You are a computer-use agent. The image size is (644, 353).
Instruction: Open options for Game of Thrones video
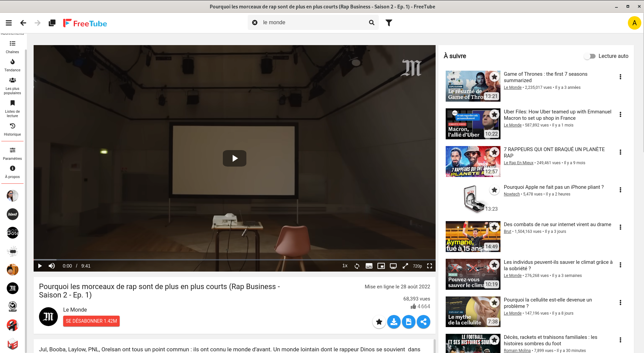pos(620,77)
